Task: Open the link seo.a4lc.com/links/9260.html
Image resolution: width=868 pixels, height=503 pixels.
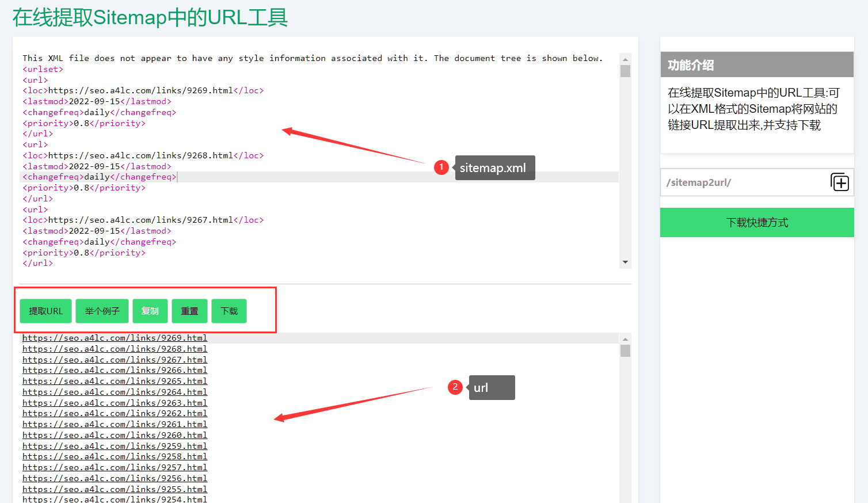Action: click(115, 435)
